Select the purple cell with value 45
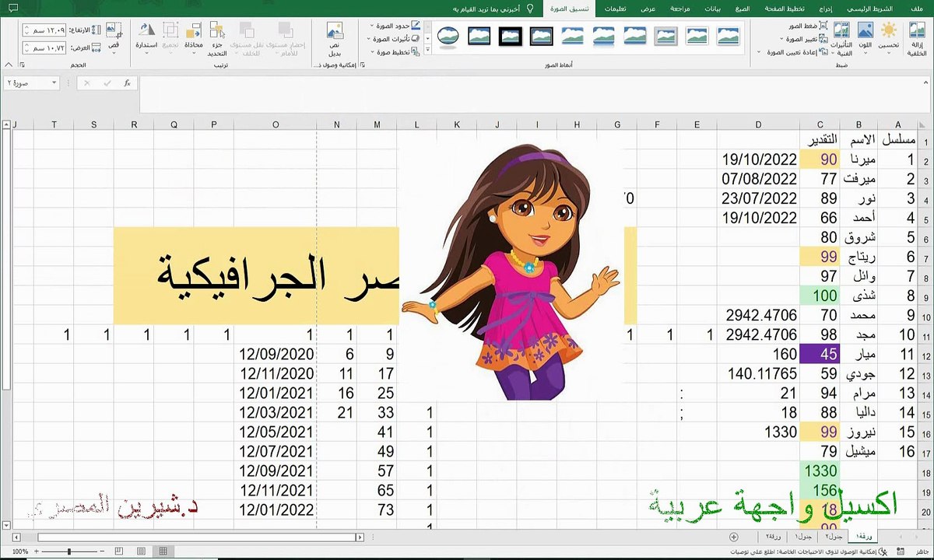 (x=820, y=354)
